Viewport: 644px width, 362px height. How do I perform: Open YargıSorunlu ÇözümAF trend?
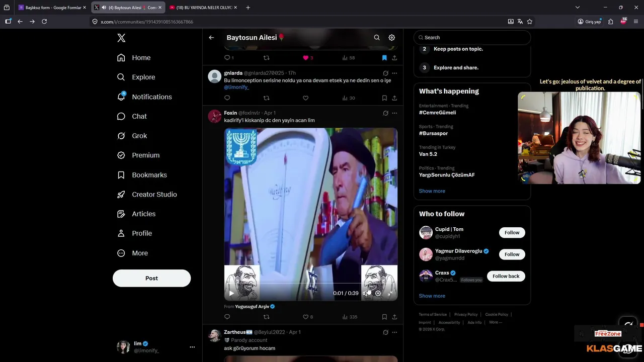[x=447, y=175]
